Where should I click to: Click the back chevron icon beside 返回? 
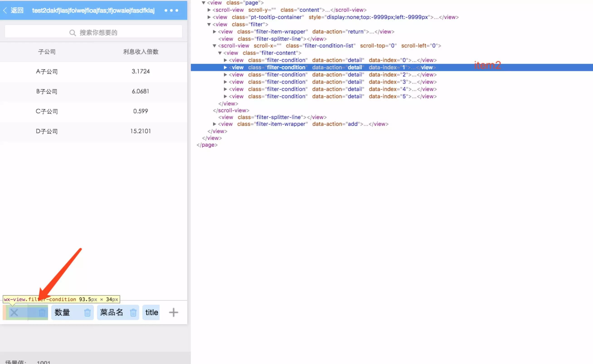pos(5,10)
